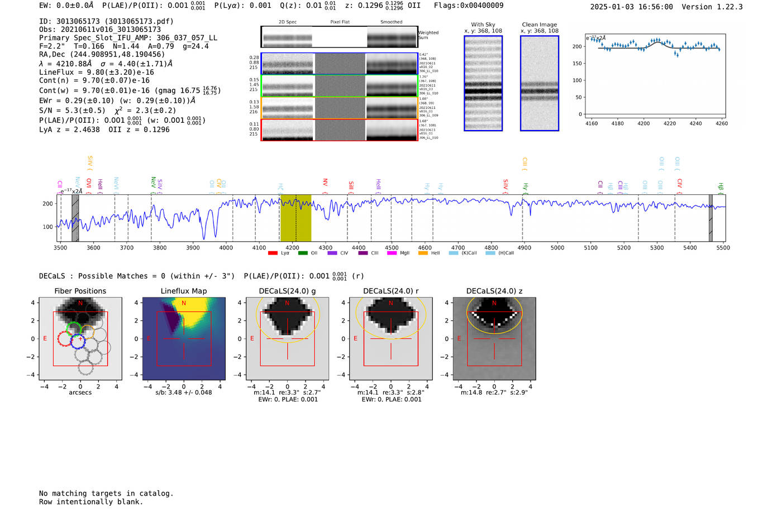The width and height of the screenshot is (782, 532).
Task: Click the With Sky cutout image
Action: click(x=483, y=83)
